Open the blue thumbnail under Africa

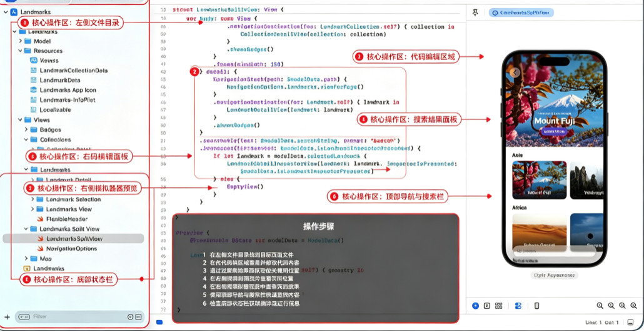(587, 232)
